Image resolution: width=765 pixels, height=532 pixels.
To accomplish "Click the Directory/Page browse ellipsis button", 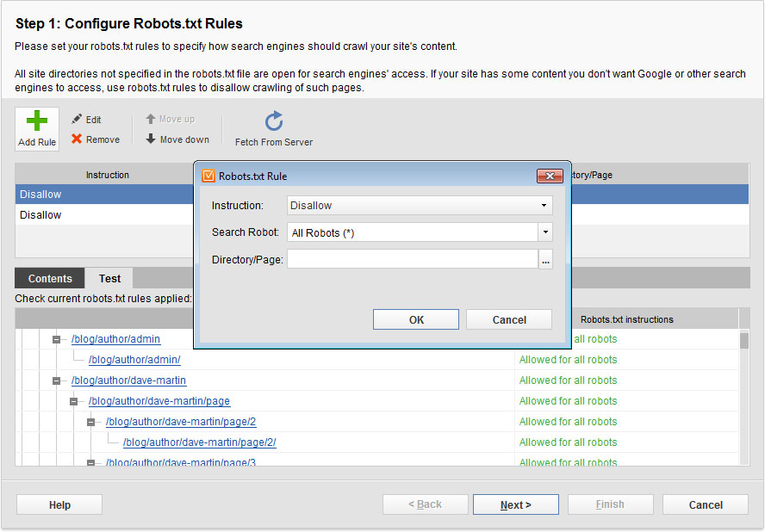I will tap(545, 259).
